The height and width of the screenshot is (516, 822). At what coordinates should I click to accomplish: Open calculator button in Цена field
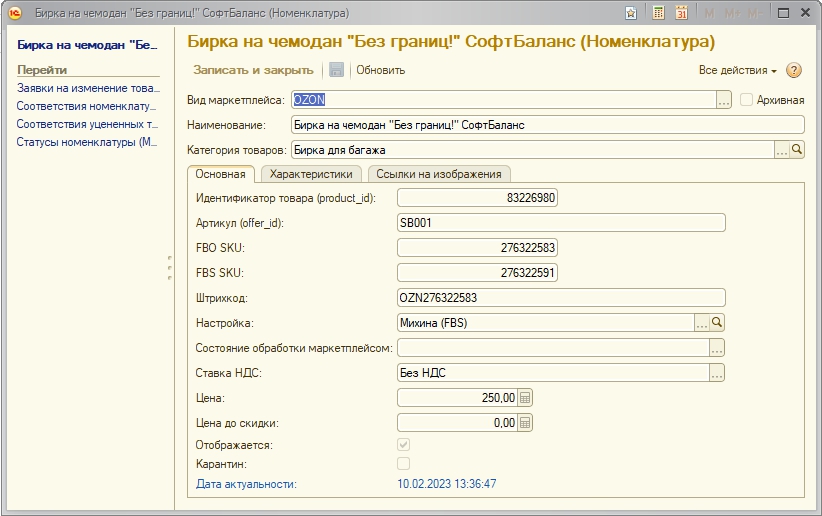526,398
